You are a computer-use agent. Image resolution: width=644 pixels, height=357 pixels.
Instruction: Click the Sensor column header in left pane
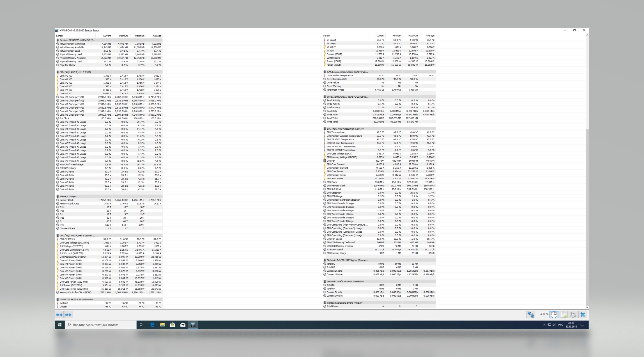click(60, 36)
